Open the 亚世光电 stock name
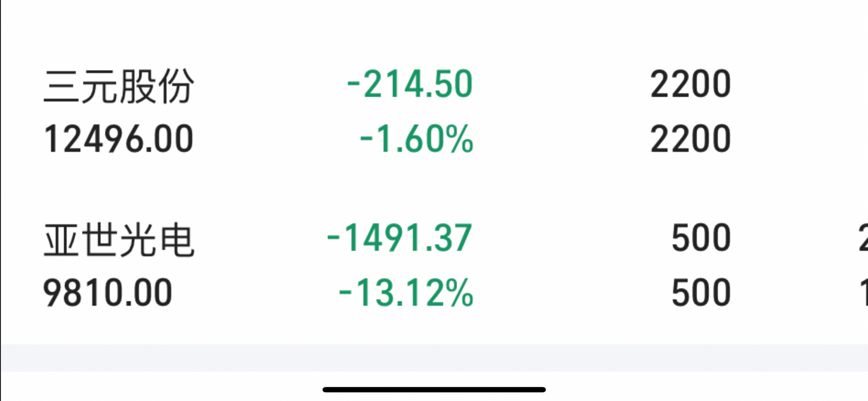Screen dimensions: 868x401 (x=119, y=240)
